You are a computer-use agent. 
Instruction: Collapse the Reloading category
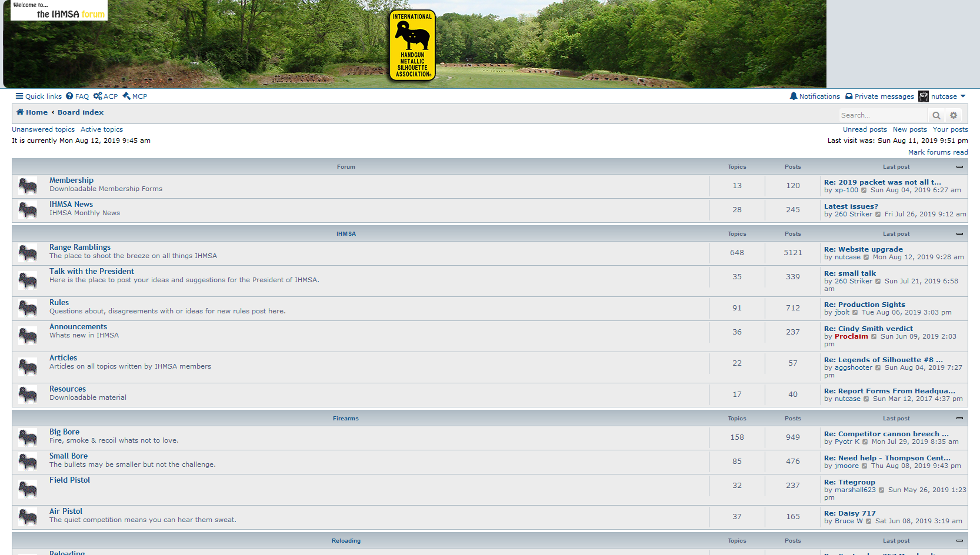959,541
